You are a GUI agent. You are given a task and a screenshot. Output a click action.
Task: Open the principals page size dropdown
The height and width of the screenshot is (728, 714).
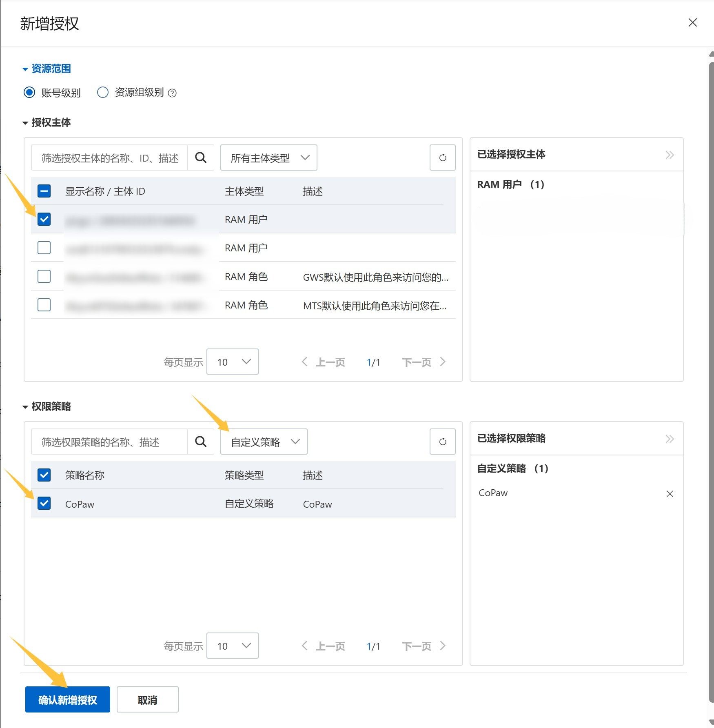(232, 362)
